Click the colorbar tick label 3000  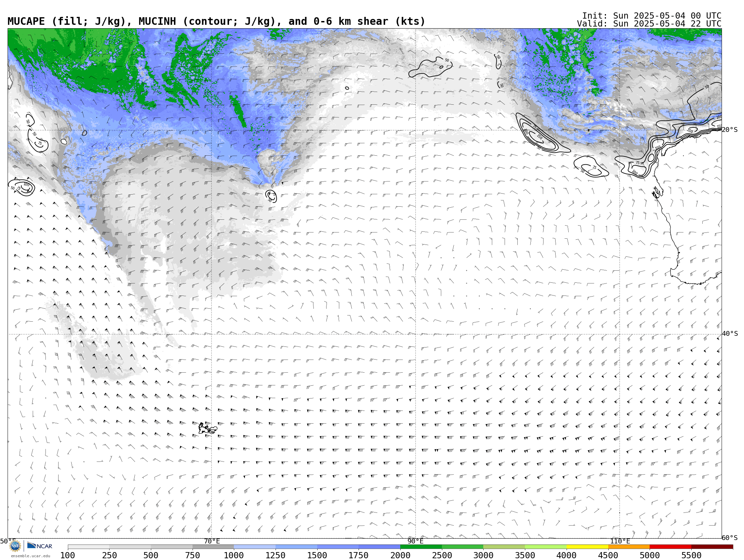[484, 556]
